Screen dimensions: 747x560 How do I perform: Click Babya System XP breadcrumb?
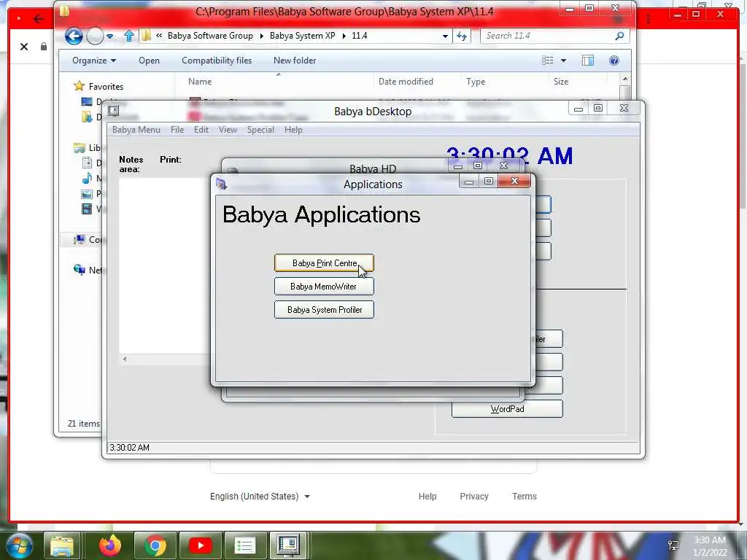(303, 36)
